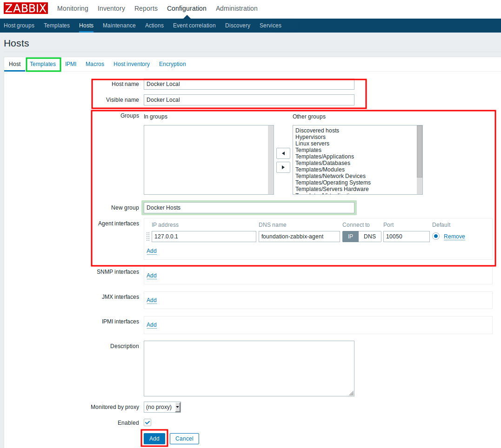Toggle the Enabled checkbox

pos(147,422)
